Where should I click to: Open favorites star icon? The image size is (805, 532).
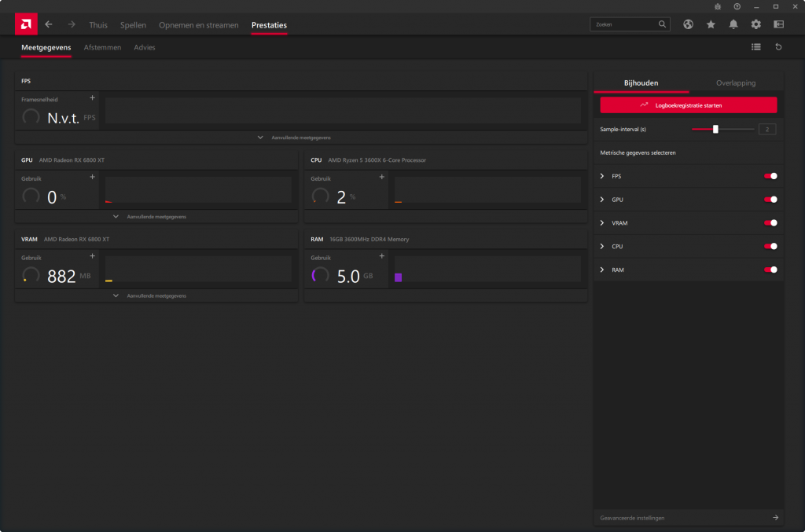(711, 24)
